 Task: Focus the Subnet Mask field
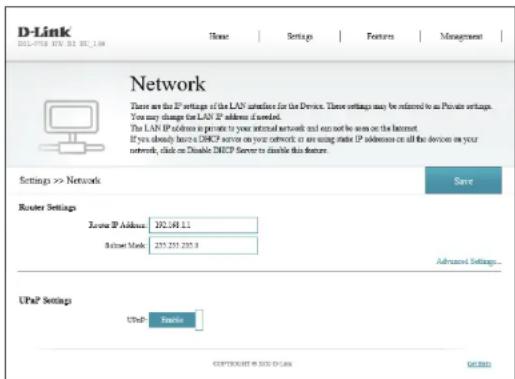[x=203, y=246]
